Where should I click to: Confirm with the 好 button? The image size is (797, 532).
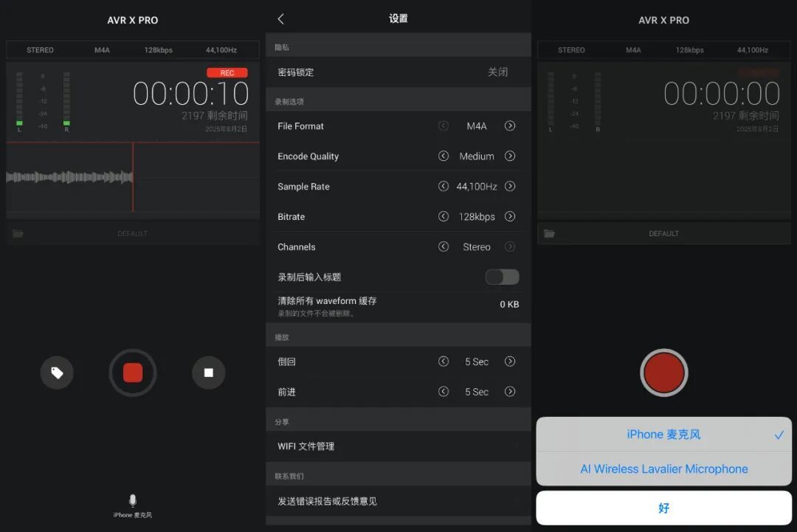(664, 508)
